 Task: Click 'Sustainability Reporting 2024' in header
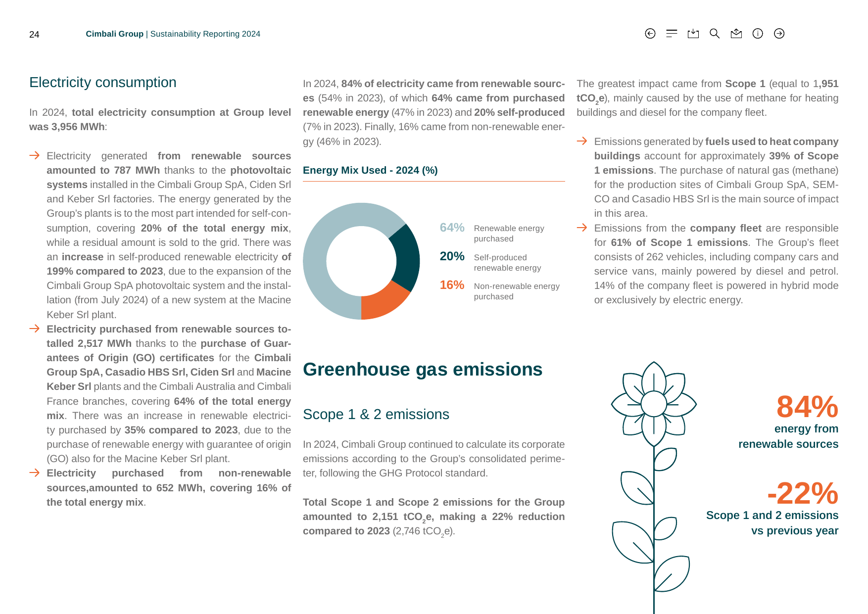[205, 34]
